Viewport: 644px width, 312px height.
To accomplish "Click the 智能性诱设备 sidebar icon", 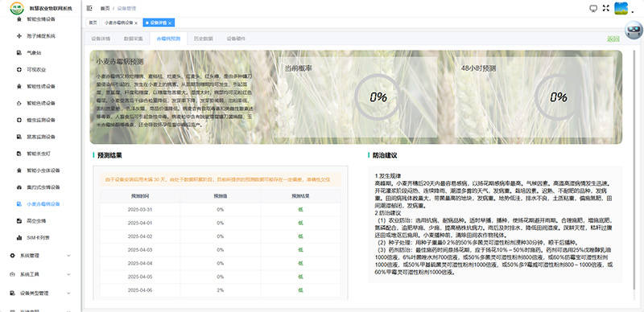I will point(19,87).
